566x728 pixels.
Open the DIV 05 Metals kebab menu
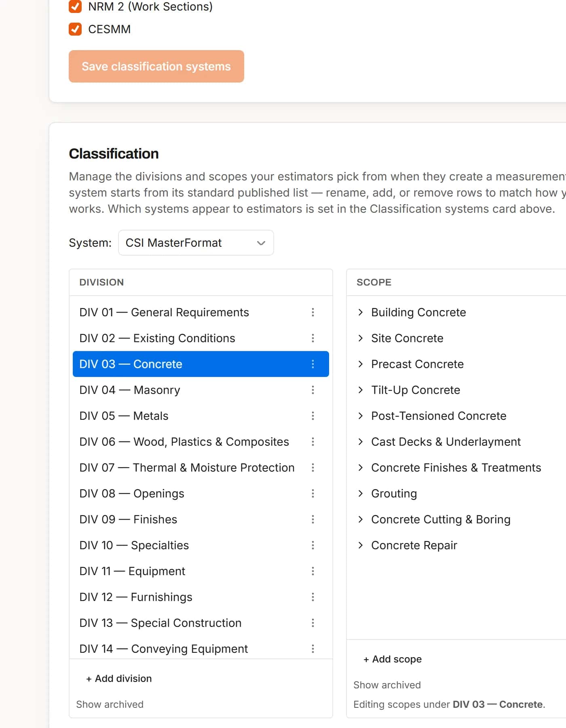(313, 416)
